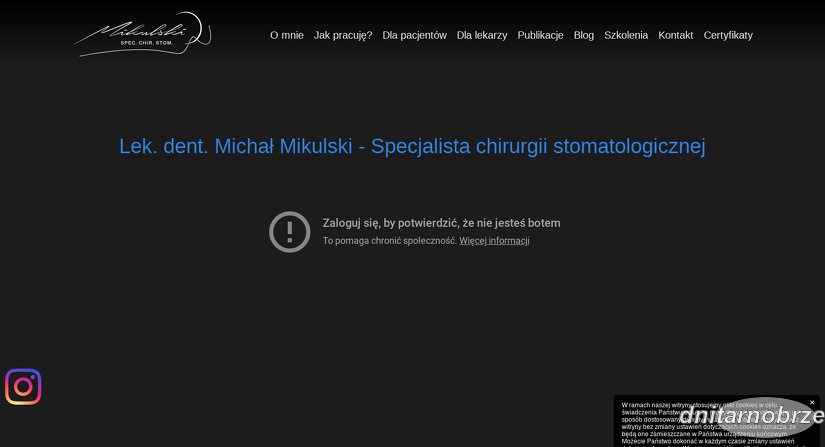Open the Kontakt page

[x=675, y=35]
